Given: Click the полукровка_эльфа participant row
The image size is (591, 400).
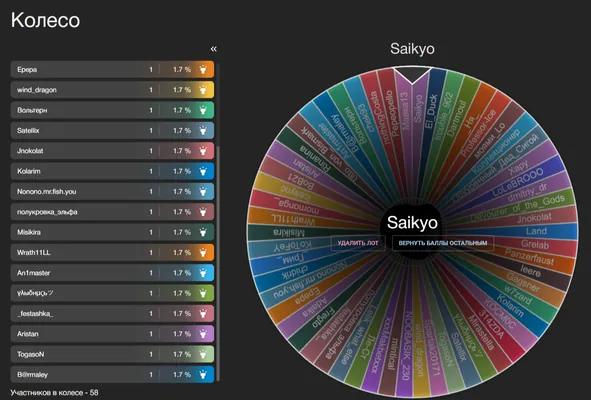Looking at the screenshot, I should click(112, 212).
